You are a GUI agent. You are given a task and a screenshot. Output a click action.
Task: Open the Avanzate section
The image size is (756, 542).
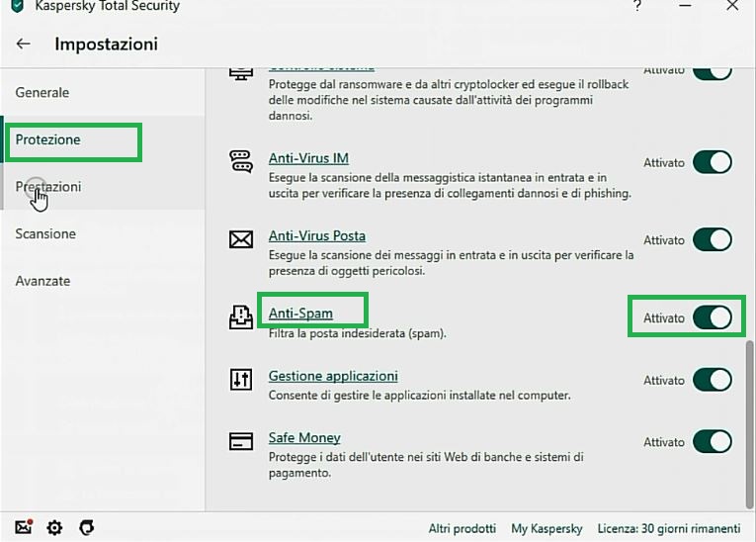[102, 281]
